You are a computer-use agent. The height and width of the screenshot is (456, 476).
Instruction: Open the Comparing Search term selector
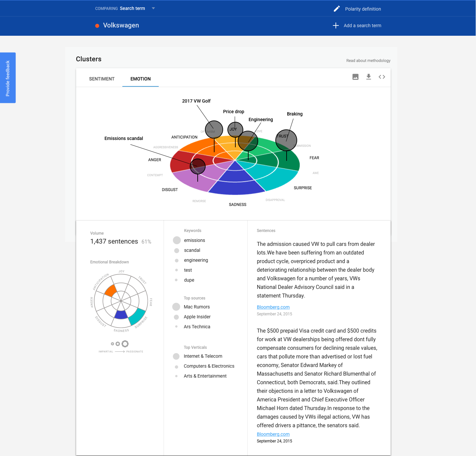(125, 8)
